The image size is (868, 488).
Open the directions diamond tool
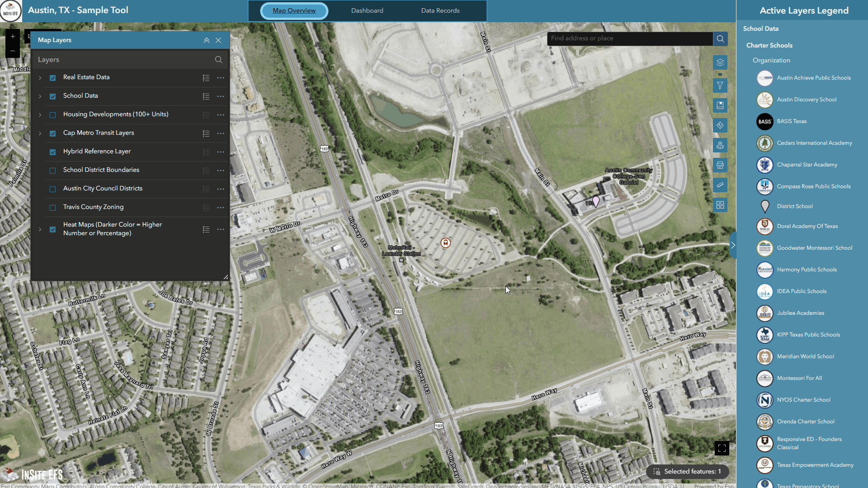tap(720, 125)
